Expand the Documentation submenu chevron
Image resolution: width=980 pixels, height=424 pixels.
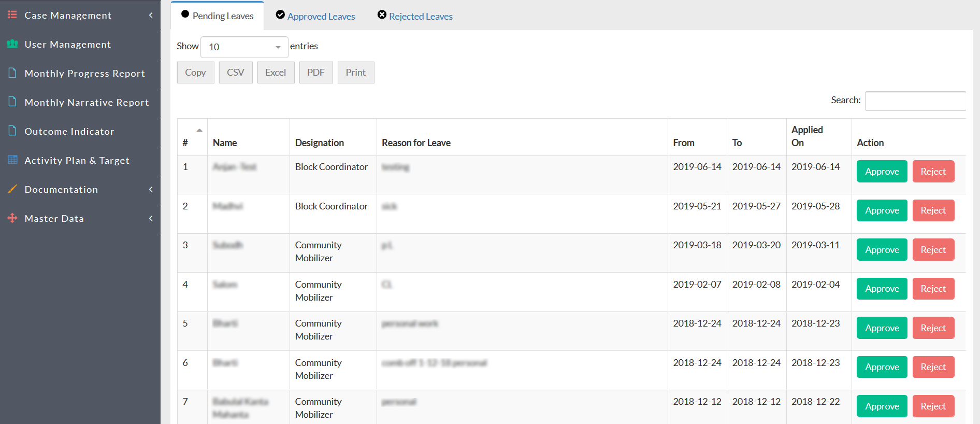(x=151, y=189)
